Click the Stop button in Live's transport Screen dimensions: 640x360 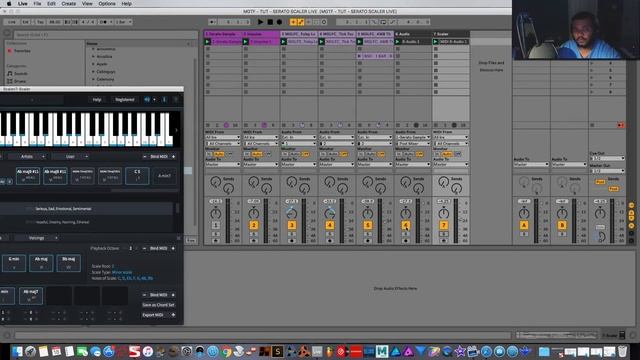[270, 22]
